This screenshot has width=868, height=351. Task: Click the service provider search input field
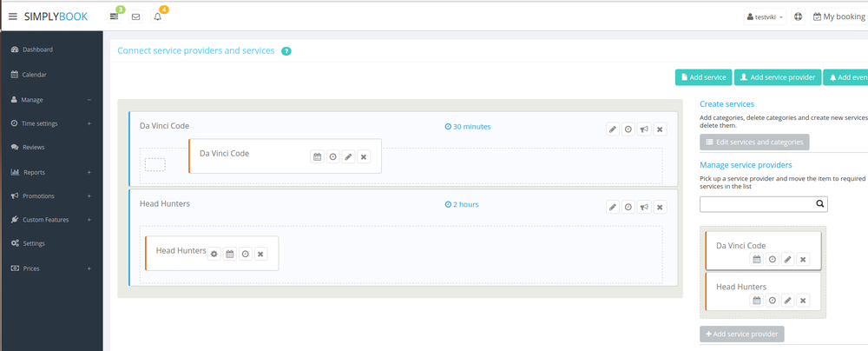tap(755, 204)
